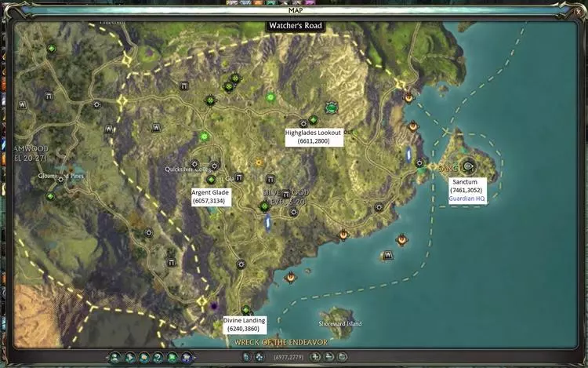588x368 pixels.
Task: Select the green cross icon just above the Silverwood rift
Action: click(264, 206)
